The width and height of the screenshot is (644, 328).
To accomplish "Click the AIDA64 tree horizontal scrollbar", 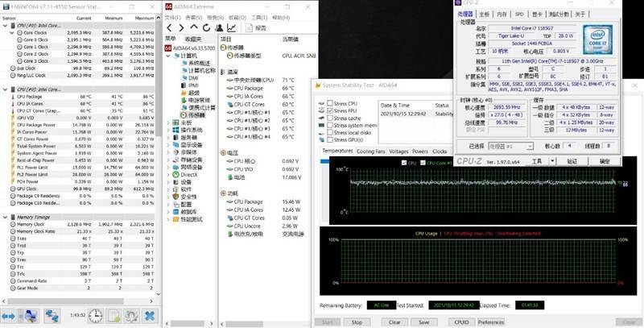I will click(189, 323).
